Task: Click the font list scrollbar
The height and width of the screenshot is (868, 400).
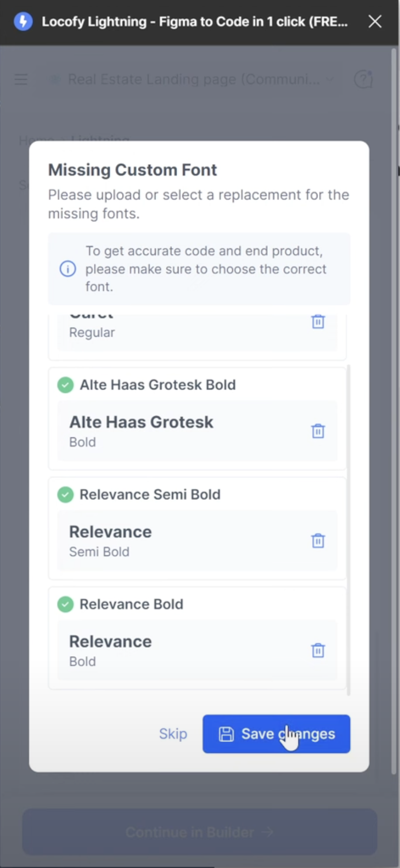Action: pyautogui.click(x=348, y=530)
